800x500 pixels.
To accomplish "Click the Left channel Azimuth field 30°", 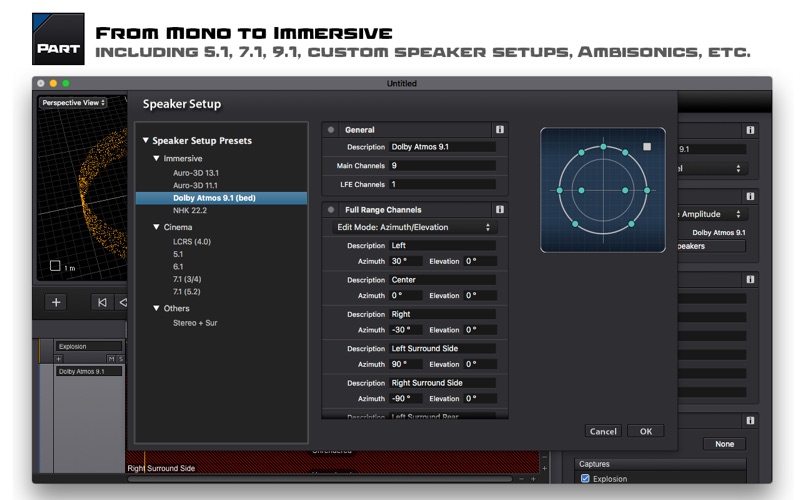I will [406, 261].
